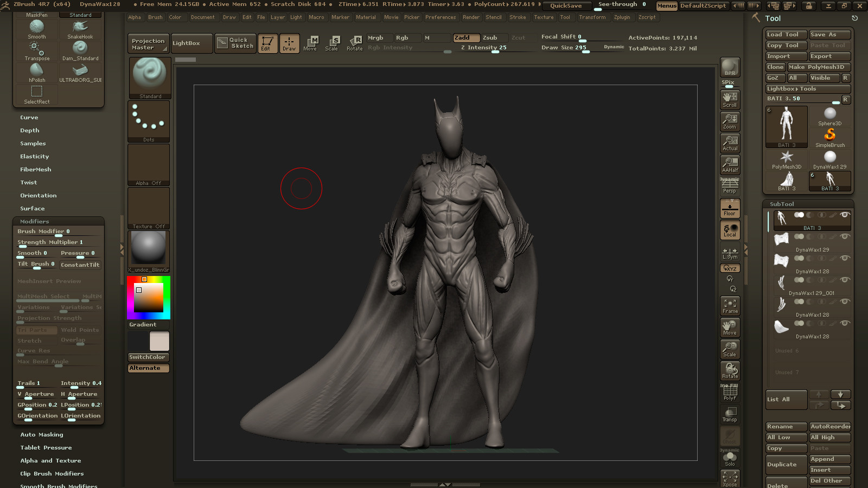Image resolution: width=868 pixels, height=488 pixels.
Task: Expand the Curve brush section
Action: (29, 118)
